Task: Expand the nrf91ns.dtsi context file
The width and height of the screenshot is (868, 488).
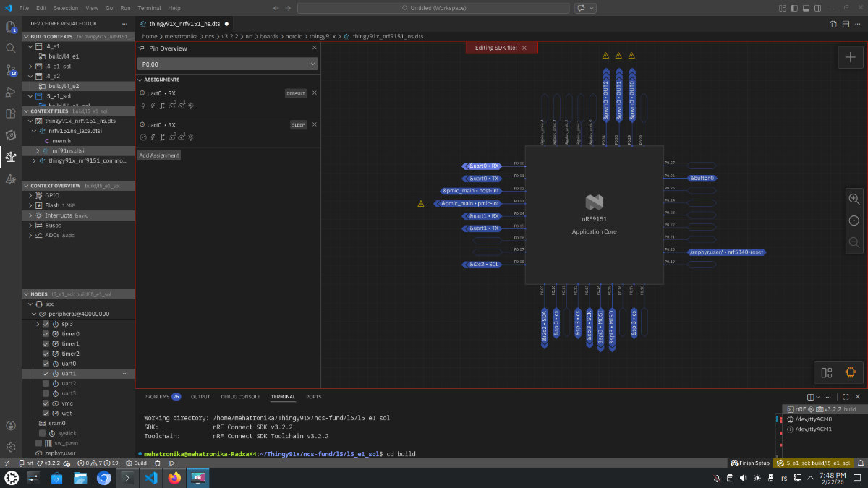Action: coord(37,150)
